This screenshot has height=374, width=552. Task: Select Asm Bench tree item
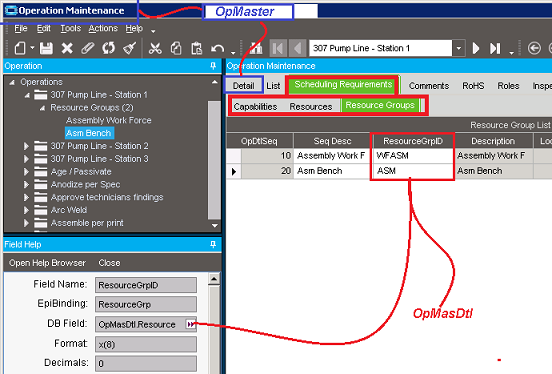click(89, 133)
